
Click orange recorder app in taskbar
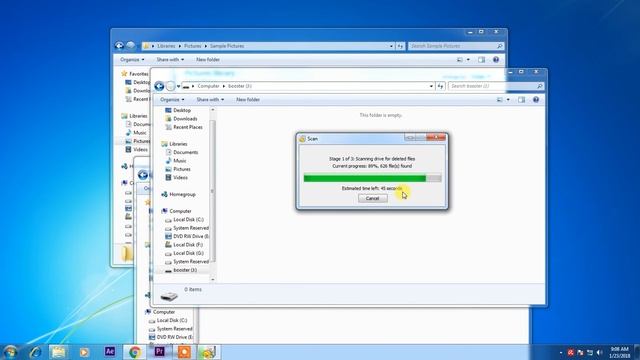[184, 352]
